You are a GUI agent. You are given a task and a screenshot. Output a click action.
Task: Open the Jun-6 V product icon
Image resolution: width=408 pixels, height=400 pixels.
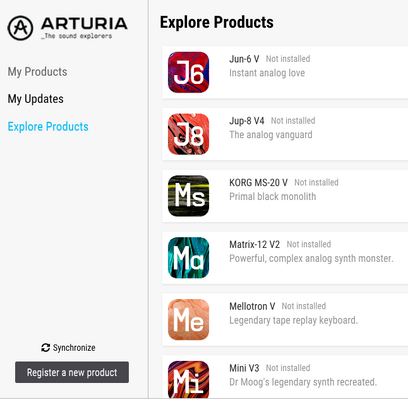188,72
